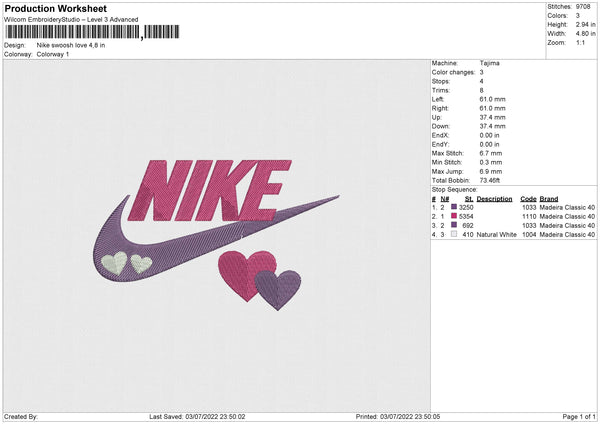This screenshot has width=600, height=424.
Task: Click the white swatch beside Natural White
Action: [x=454, y=234]
